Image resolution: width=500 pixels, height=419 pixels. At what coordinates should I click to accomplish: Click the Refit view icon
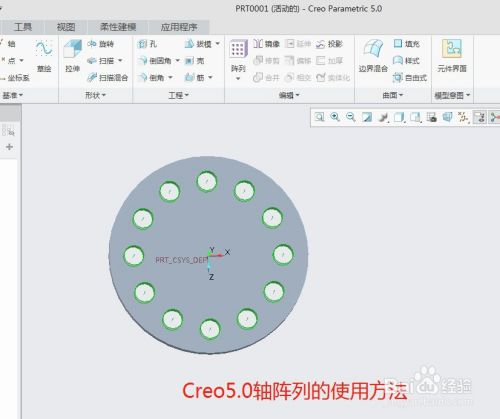319,117
